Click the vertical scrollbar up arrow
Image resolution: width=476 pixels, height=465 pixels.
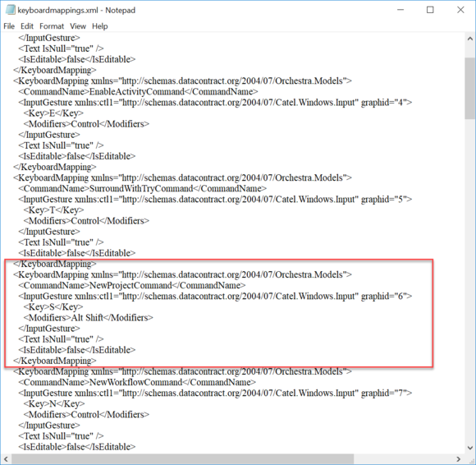coord(470,39)
